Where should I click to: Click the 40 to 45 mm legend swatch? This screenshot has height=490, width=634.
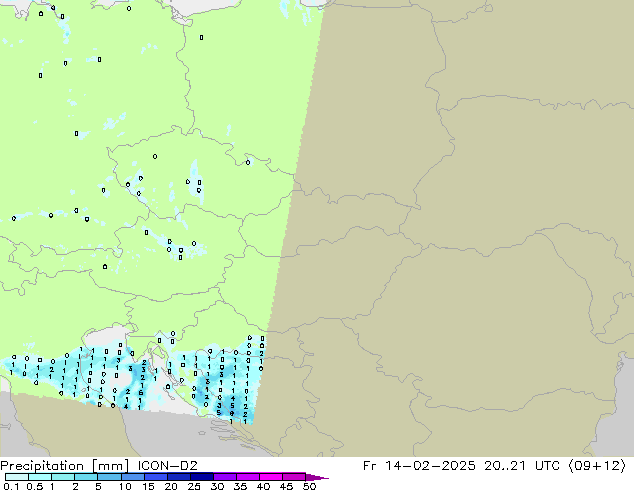coord(271,477)
